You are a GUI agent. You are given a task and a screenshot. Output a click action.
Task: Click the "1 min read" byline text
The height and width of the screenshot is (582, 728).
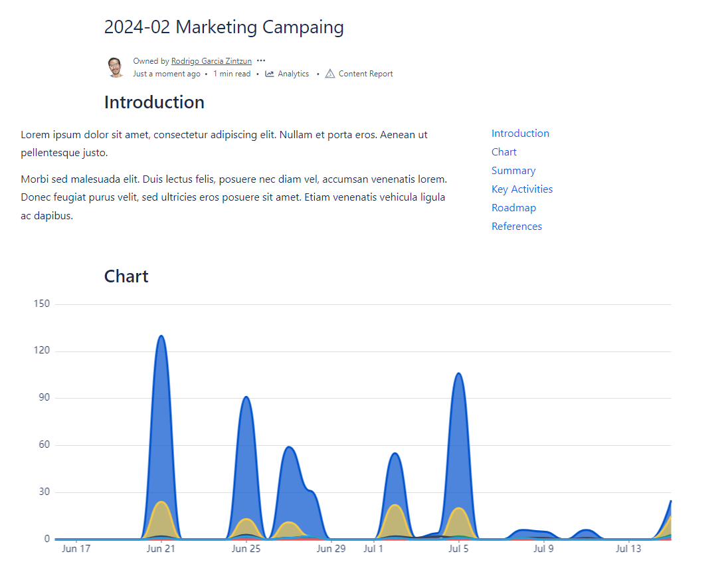[x=232, y=74]
